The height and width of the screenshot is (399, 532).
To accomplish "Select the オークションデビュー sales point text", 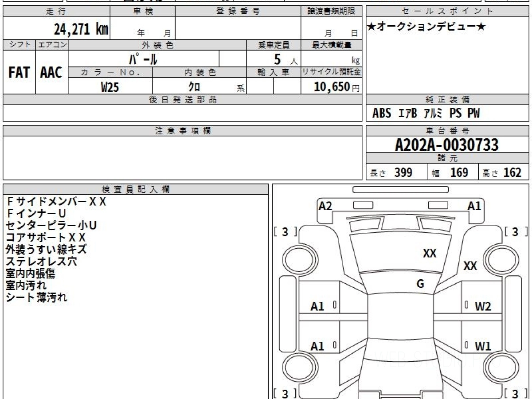I will (426, 27).
